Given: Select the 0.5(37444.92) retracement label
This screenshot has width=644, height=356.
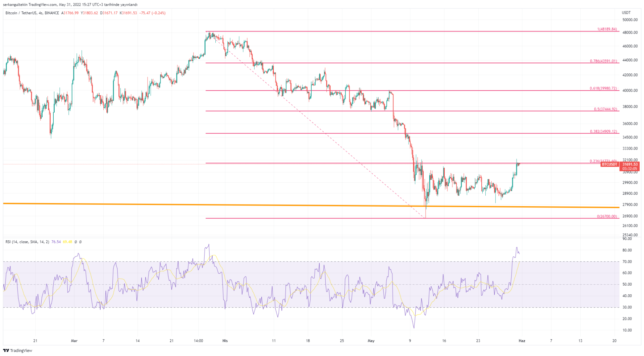Looking at the screenshot, I should (x=605, y=109).
